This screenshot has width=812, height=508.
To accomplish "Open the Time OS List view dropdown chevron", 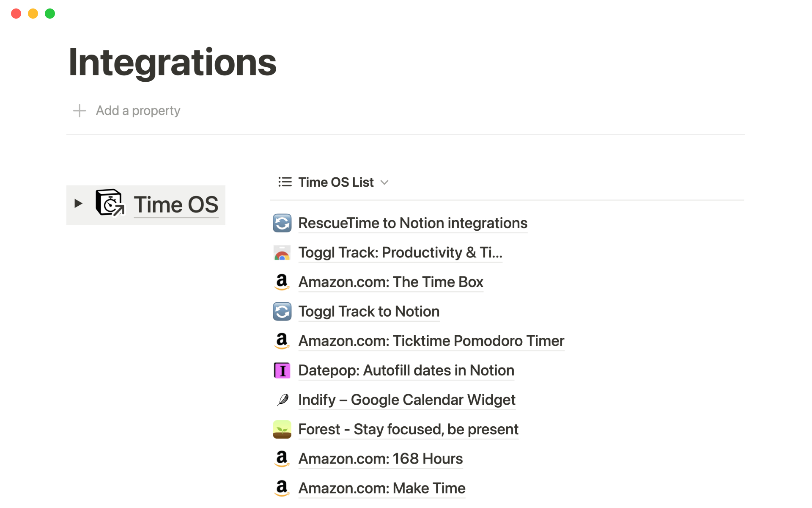I will click(x=384, y=182).
